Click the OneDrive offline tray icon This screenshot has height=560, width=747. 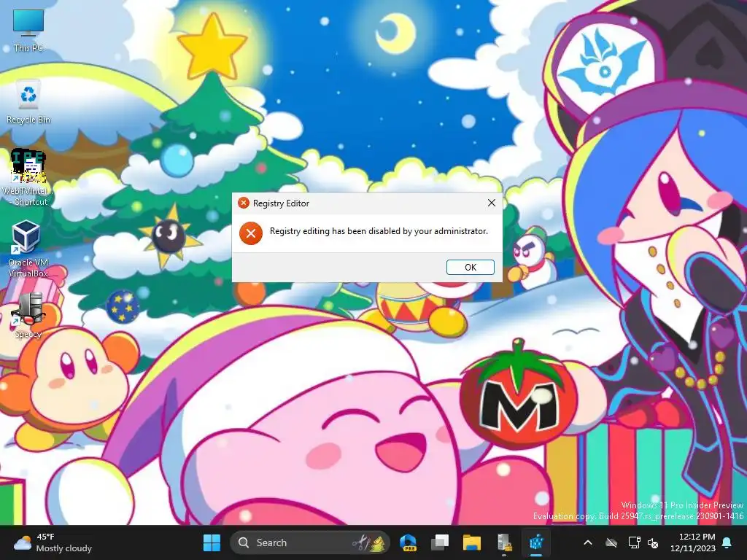pyautogui.click(x=611, y=542)
